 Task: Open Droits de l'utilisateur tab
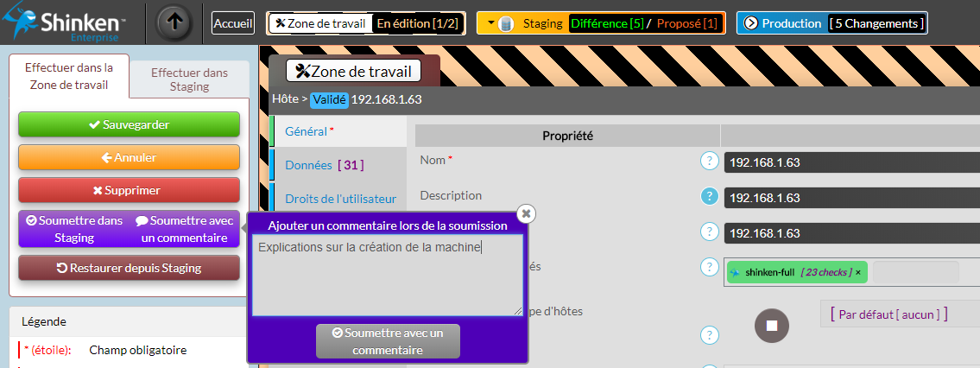click(340, 199)
